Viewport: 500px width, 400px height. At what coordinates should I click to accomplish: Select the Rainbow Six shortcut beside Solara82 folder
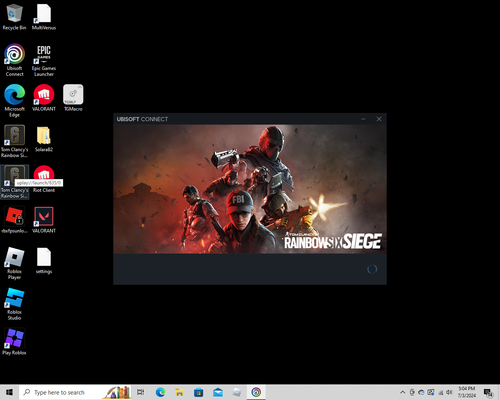[x=14, y=141]
